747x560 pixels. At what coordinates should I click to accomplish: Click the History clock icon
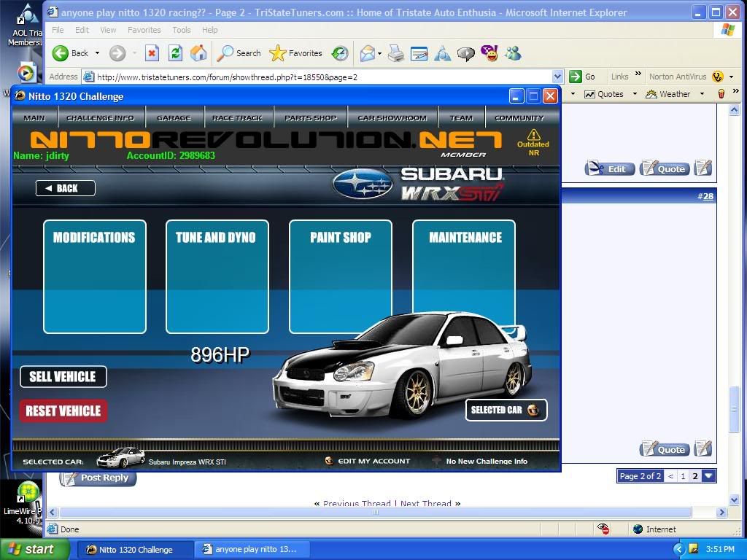340,52
